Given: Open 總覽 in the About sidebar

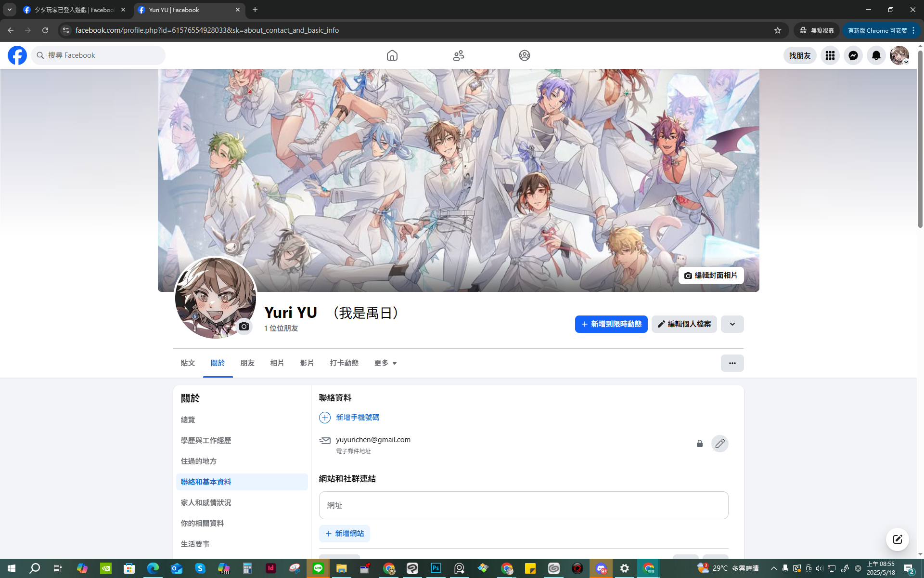Looking at the screenshot, I should 242,420.
